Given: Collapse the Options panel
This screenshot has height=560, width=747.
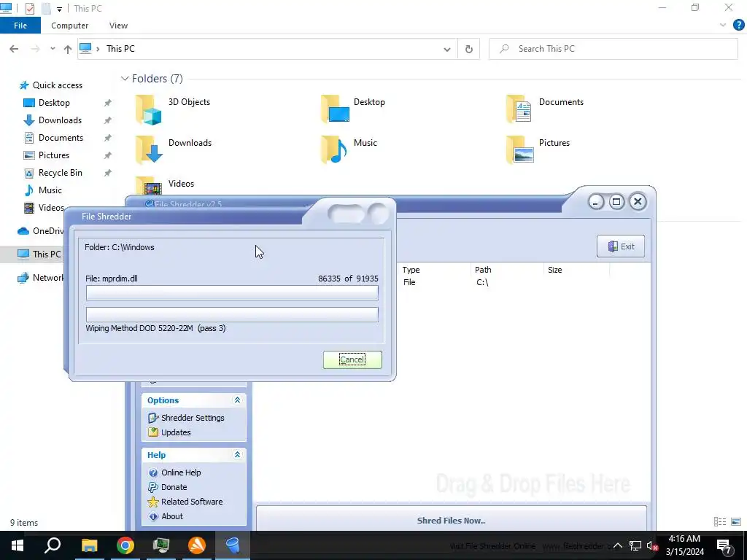Looking at the screenshot, I should (x=237, y=400).
